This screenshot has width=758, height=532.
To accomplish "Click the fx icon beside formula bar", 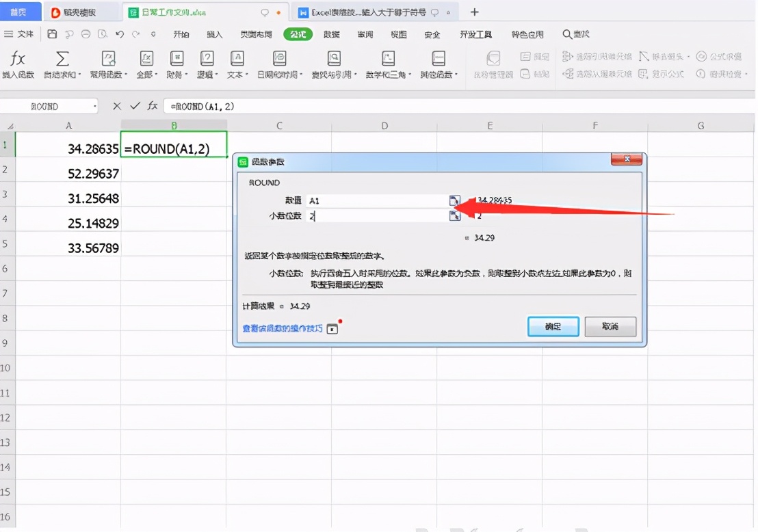I will (153, 106).
